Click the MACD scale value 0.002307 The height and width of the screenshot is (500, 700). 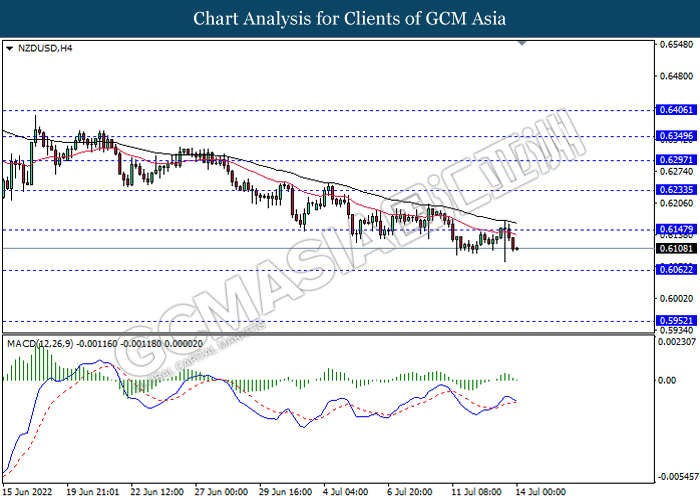677,342
